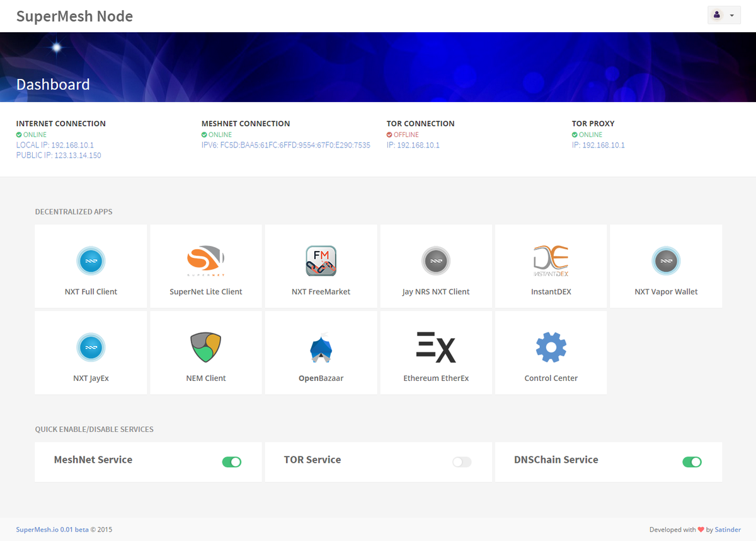
Task: Click the NXT Vapor Wallet label
Action: tap(666, 292)
